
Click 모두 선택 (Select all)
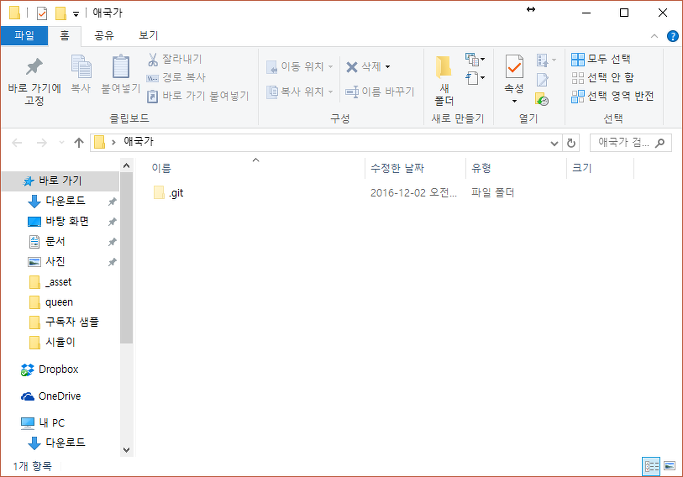[601, 59]
